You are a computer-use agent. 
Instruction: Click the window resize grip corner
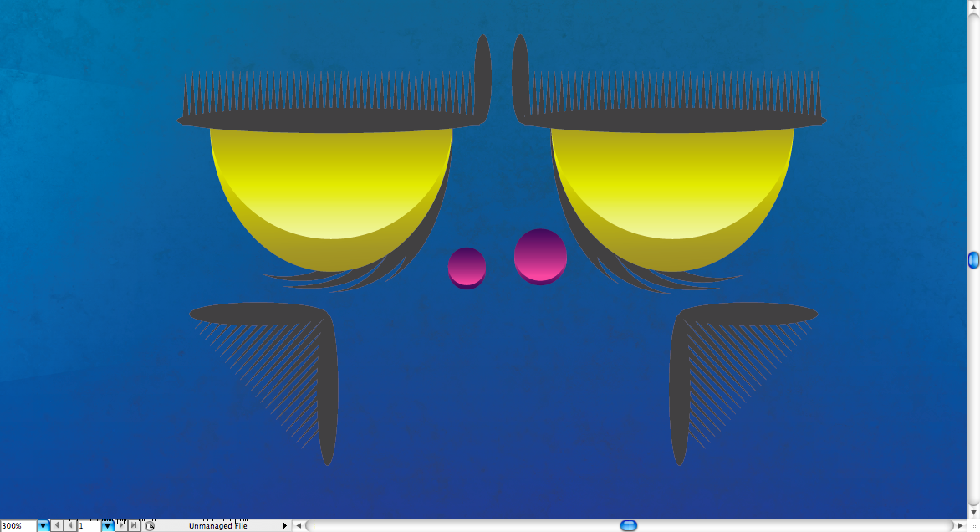973,526
